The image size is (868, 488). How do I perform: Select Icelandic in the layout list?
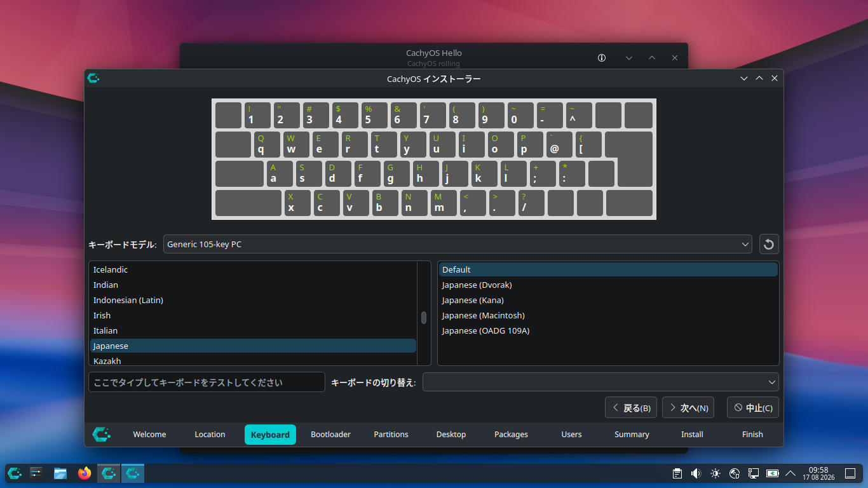[x=253, y=270]
